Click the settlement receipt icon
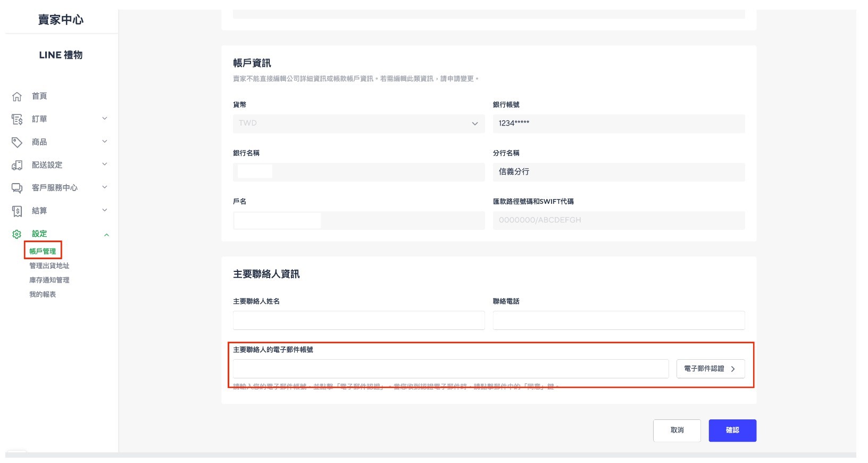The width and height of the screenshot is (868, 463). [17, 211]
